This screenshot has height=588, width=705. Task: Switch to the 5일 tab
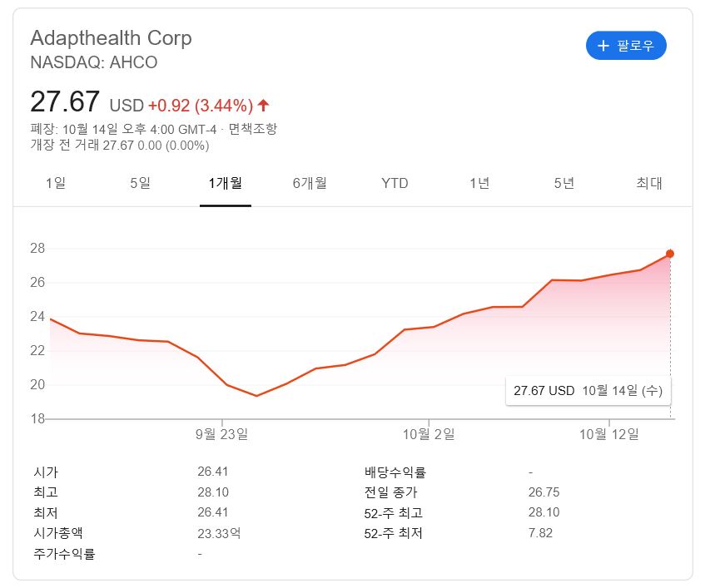tap(141, 183)
